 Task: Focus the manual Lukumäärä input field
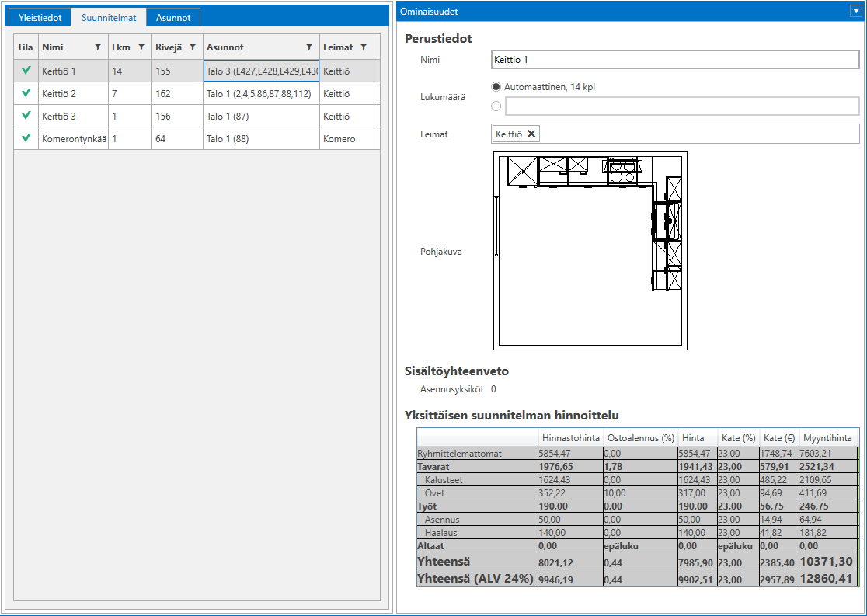(682, 106)
